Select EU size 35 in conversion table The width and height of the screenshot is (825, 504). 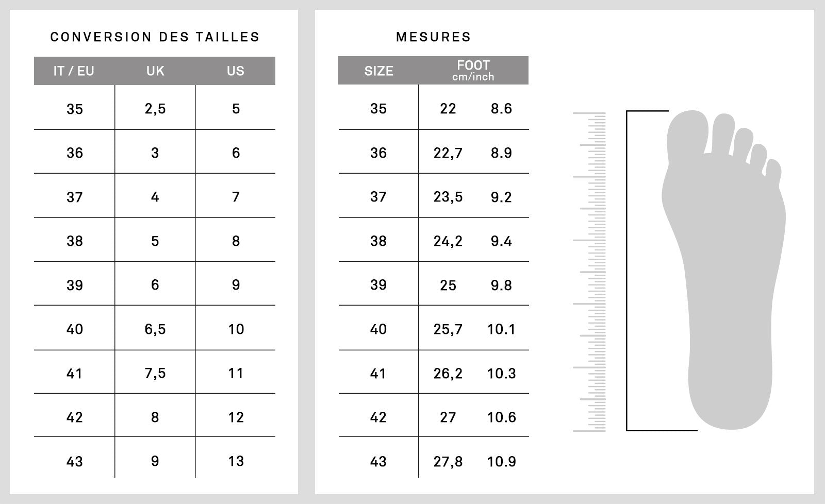click(x=75, y=109)
